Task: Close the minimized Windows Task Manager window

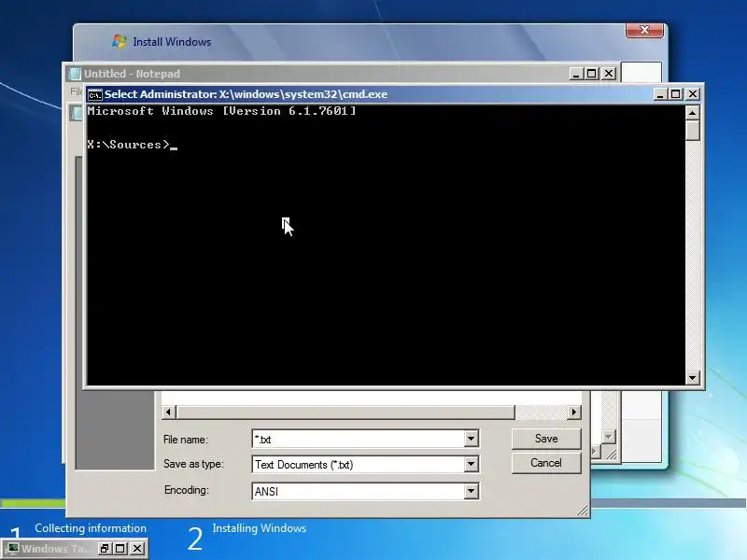Action: [x=137, y=549]
